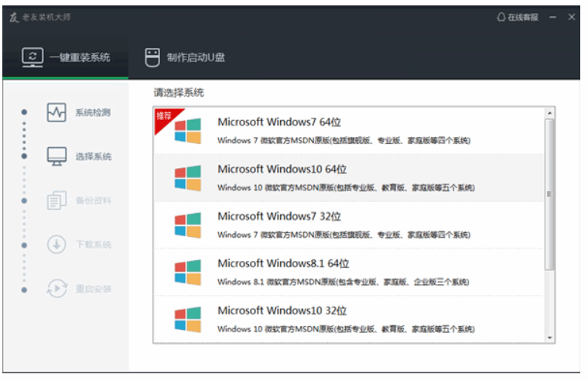This screenshot has height=381, width=588.
Task: Switch to the 制作启动U盘 tab
Action: tap(185, 57)
